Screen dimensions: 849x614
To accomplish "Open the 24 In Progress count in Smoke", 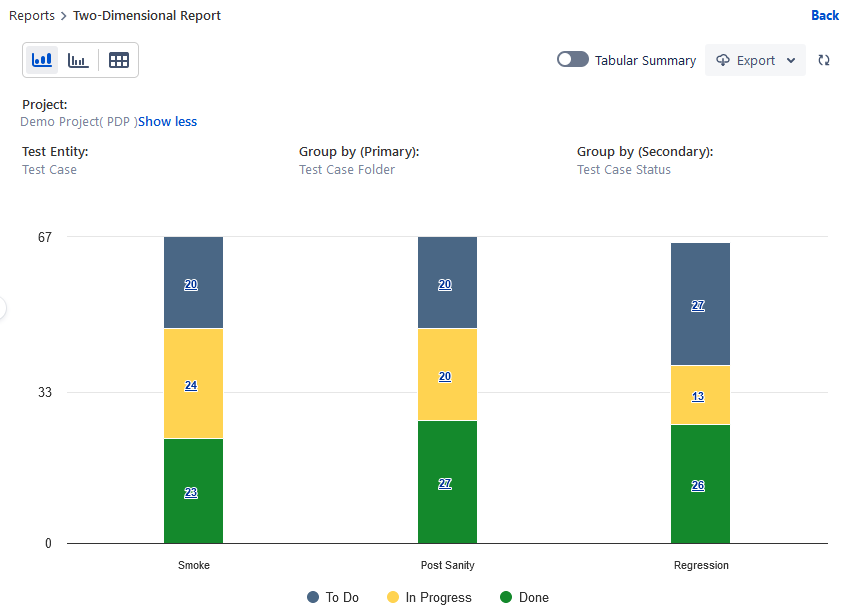I will (x=191, y=385).
